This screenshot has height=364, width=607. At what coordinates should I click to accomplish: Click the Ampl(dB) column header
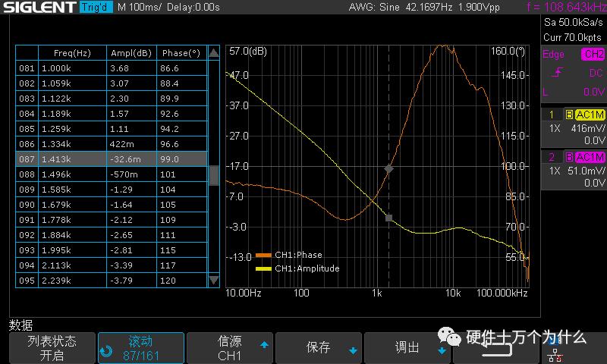click(x=131, y=53)
